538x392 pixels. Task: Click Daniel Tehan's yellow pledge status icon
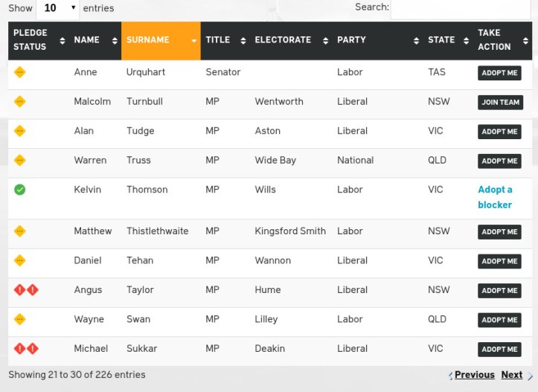coord(20,260)
